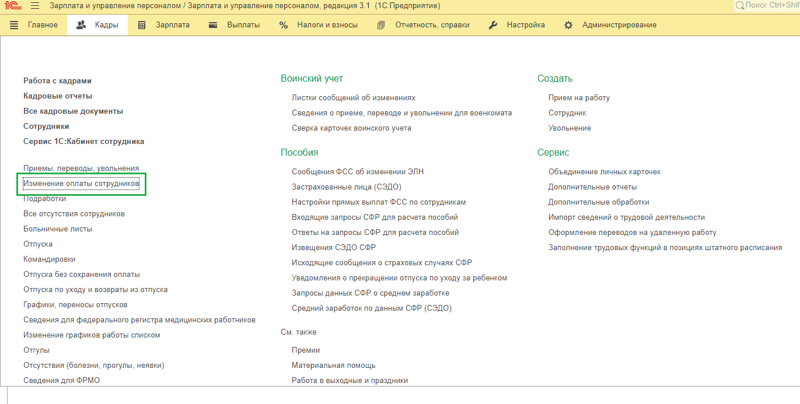
Task: Open Сообщения ФСС об изменении ЭЛН
Action: (x=358, y=172)
